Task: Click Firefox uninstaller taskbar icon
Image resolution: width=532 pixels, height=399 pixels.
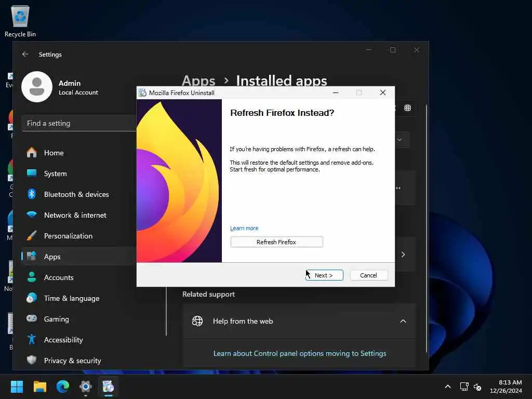Action: pos(109,387)
